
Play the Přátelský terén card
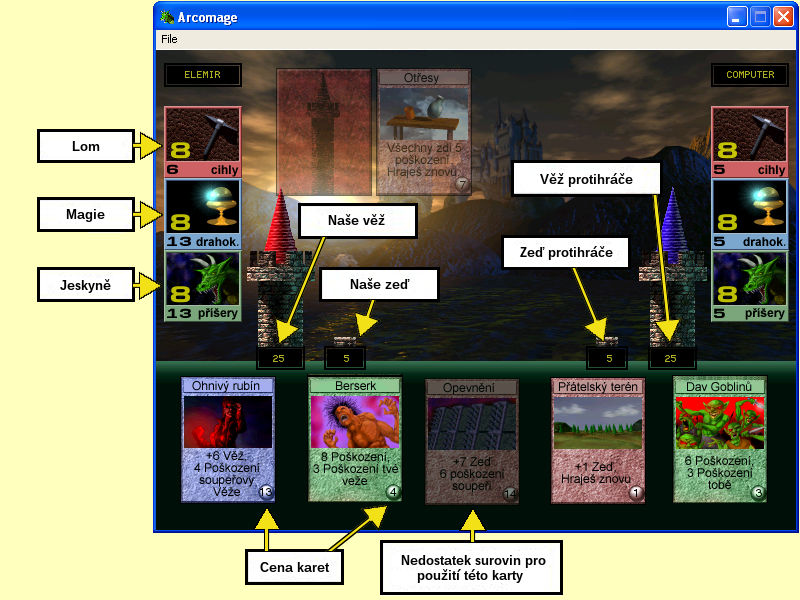tap(597, 441)
